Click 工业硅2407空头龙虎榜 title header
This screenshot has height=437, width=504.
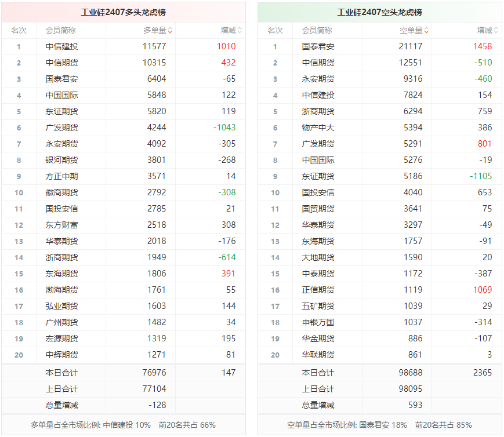(x=380, y=12)
